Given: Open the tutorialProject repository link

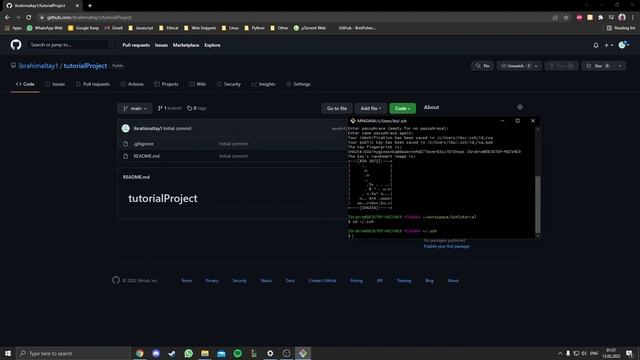Looking at the screenshot, I should tap(85, 66).
